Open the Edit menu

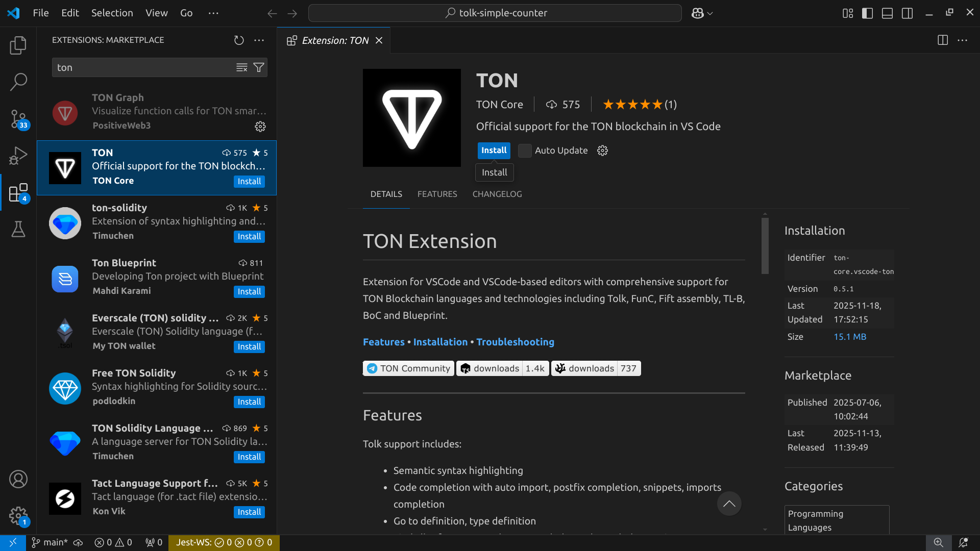[x=70, y=13]
